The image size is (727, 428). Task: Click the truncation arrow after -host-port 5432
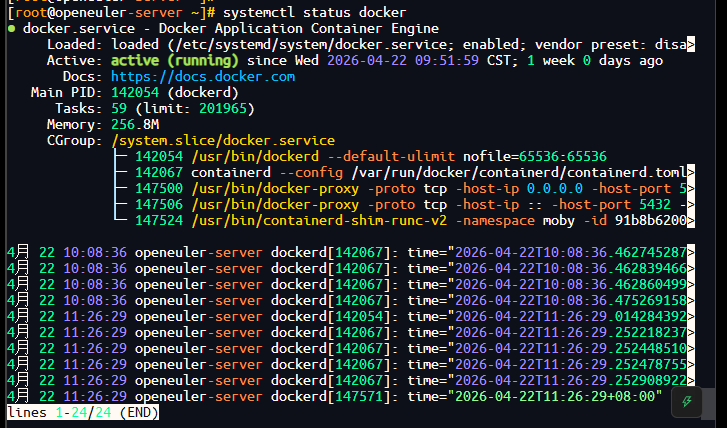690,204
